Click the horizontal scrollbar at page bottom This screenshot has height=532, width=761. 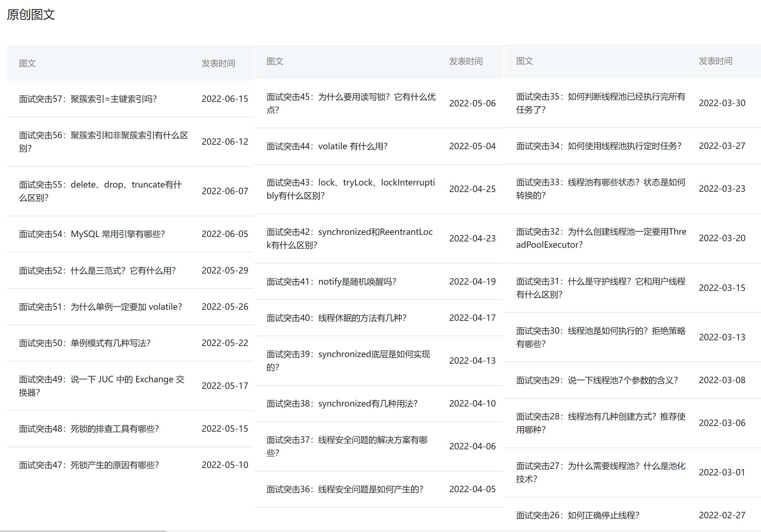(83, 531)
